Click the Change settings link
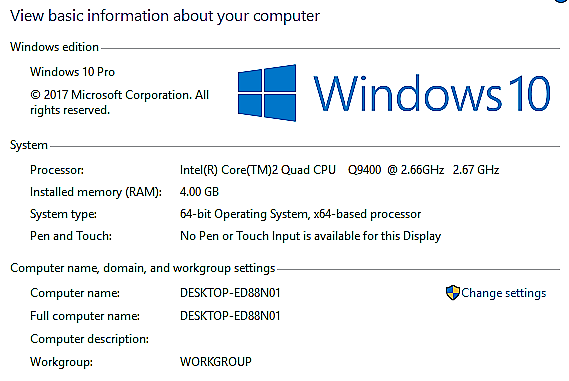 [503, 293]
